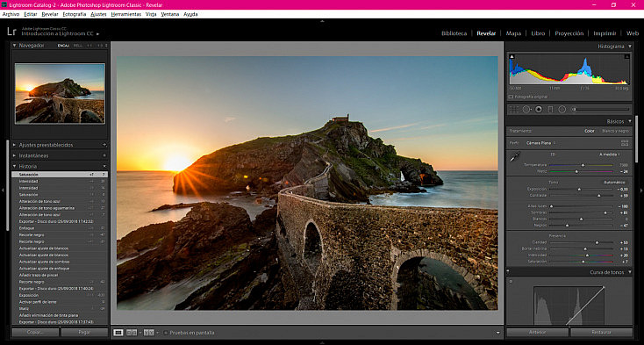The image size is (644, 345).
Task: Adjust the Exposición slider
Action: pyautogui.click(x=581, y=190)
